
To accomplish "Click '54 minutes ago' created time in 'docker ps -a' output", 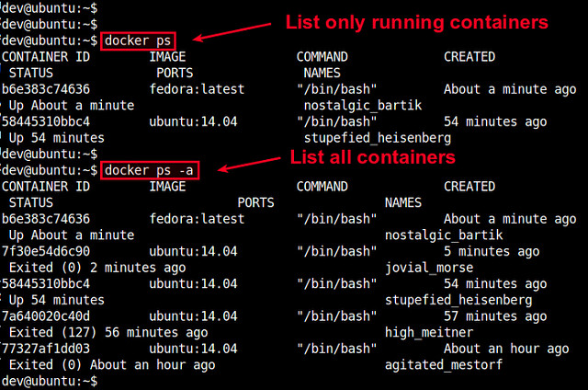I will point(495,284).
